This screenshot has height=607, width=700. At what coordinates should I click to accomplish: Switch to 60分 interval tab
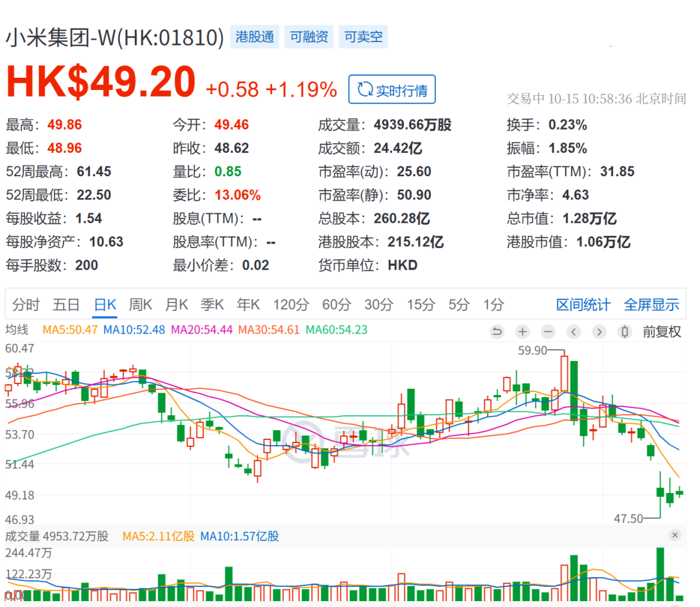click(x=335, y=304)
